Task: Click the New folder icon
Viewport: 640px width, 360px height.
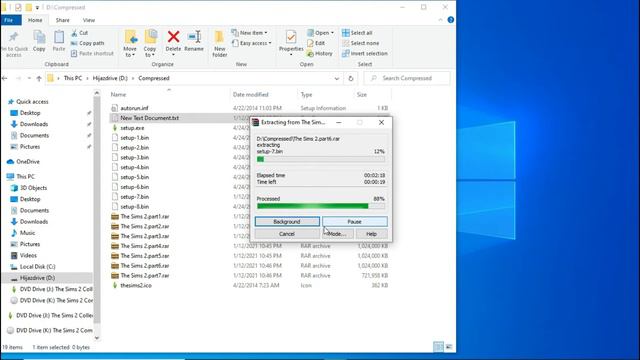Action: pyautogui.click(x=220, y=37)
